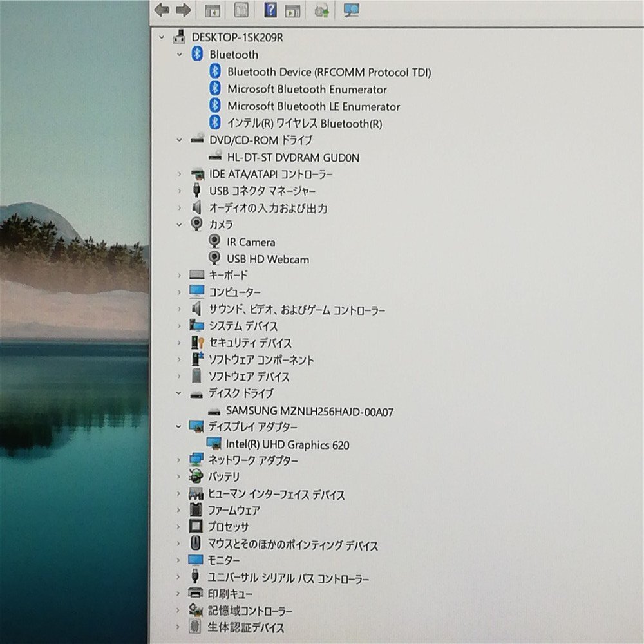Click the ヒューマン インターフェイス デバイス icon
Viewport: 644px width, 644px height.
[x=196, y=494]
